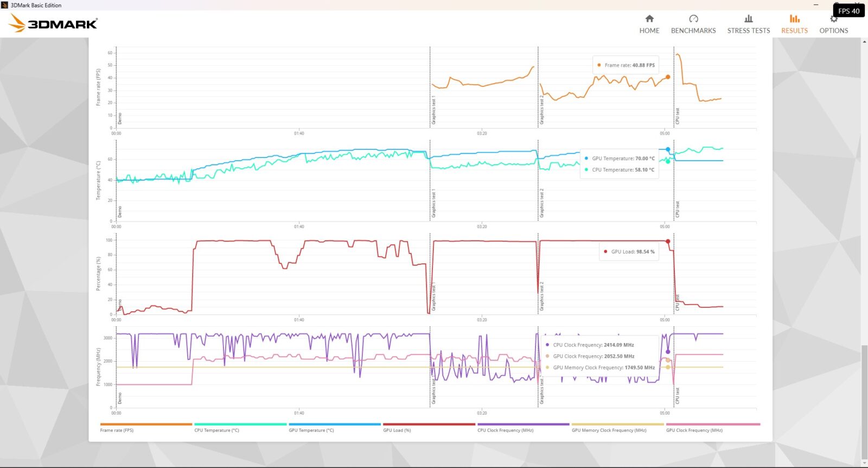Open Benchmarks via the gauge icon
The image size is (868, 468).
pyautogui.click(x=693, y=19)
